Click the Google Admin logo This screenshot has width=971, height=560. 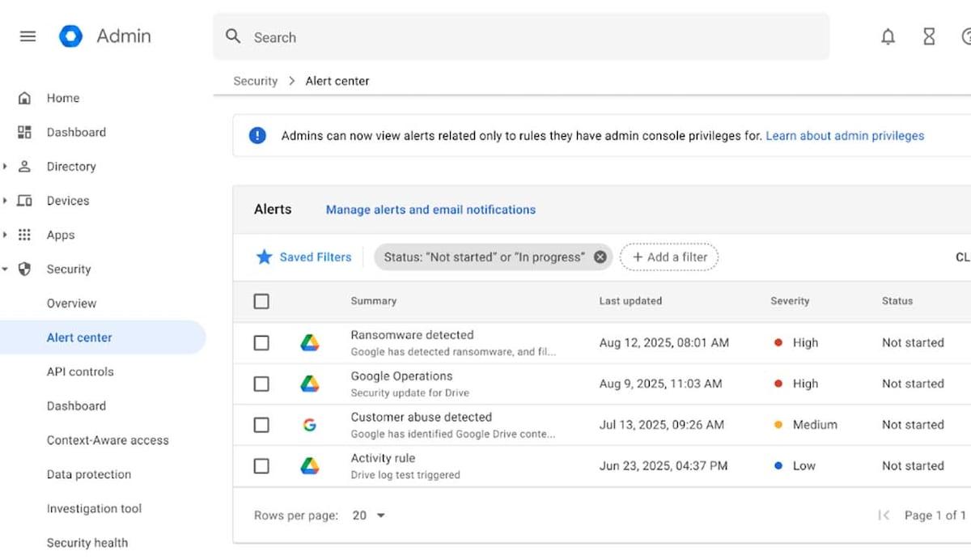pyautogui.click(x=71, y=36)
